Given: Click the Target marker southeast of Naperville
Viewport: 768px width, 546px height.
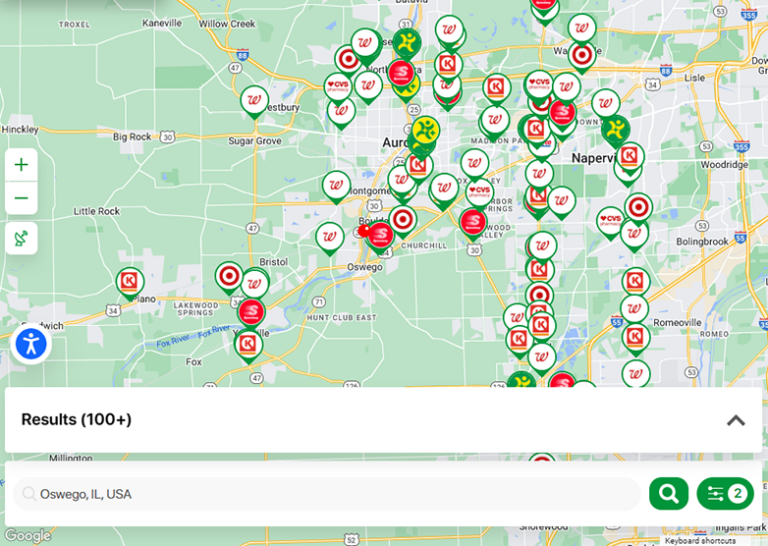Looking at the screenshot, I should [638, 207].
